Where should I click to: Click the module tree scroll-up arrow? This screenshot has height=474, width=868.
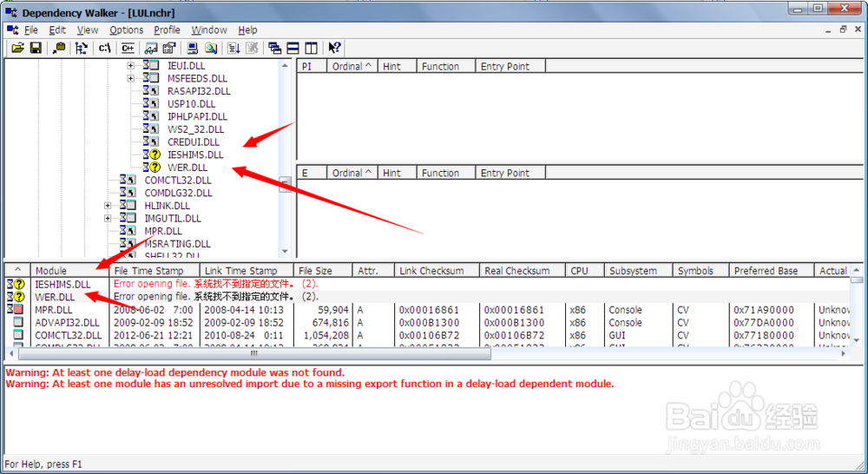click(x=285, y=65)
